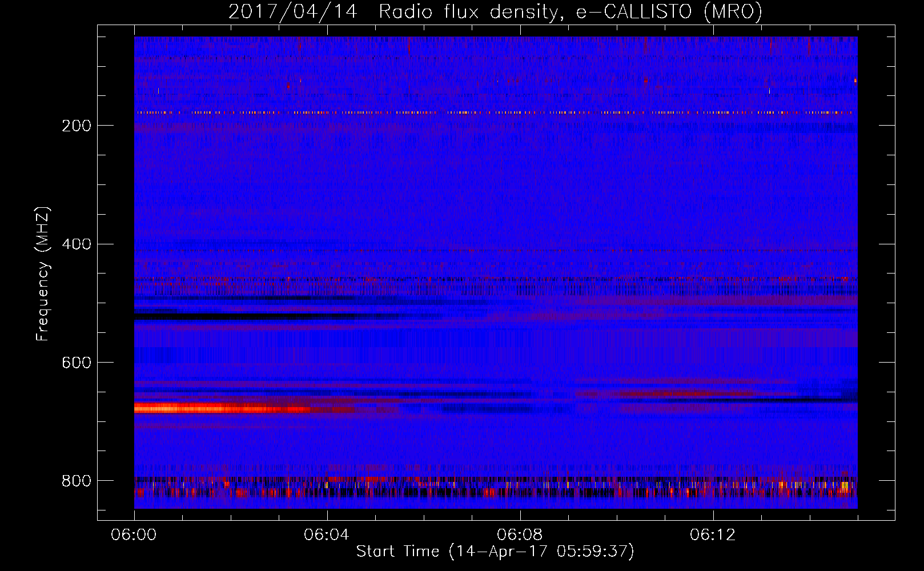Click the 06:04 time tick label

[327, 534]
